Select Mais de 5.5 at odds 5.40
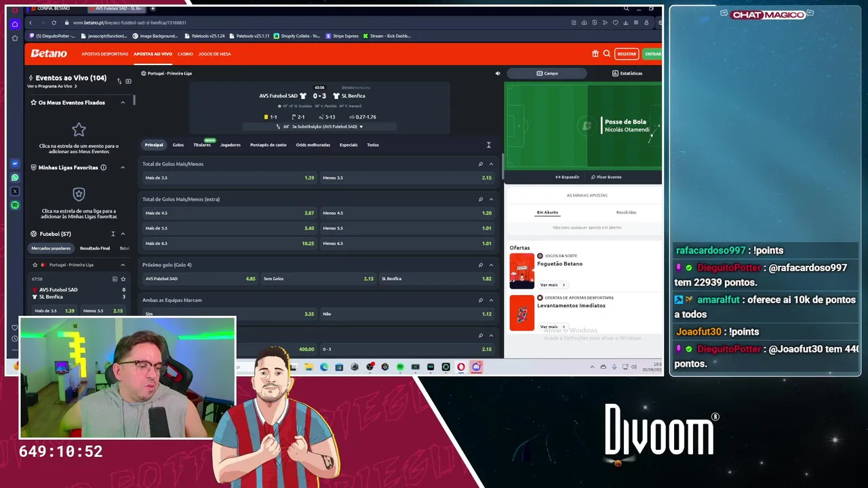This screenshot has width=868, height=488. (229, 228)
